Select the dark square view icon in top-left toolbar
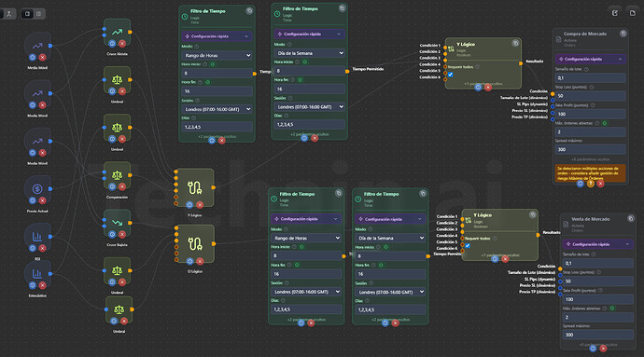The height and width of the screenshot is (357, 644). coord(27,14)
